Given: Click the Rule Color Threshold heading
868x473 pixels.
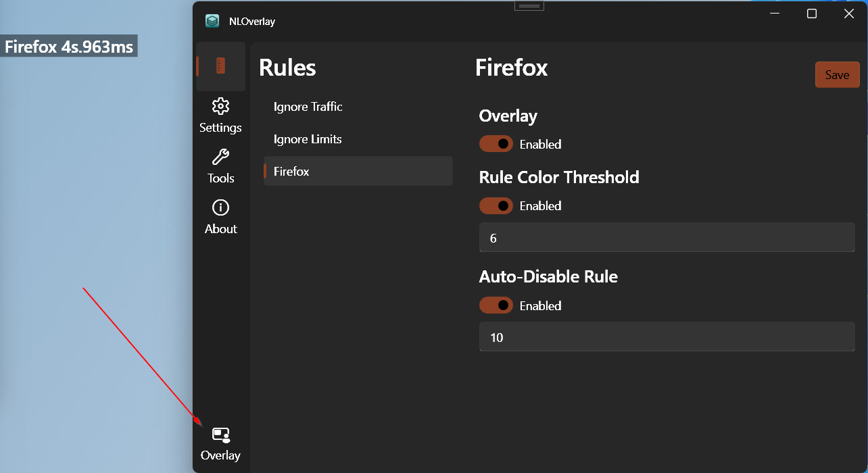Looking at the screenshot, I should tap(559, 177).
